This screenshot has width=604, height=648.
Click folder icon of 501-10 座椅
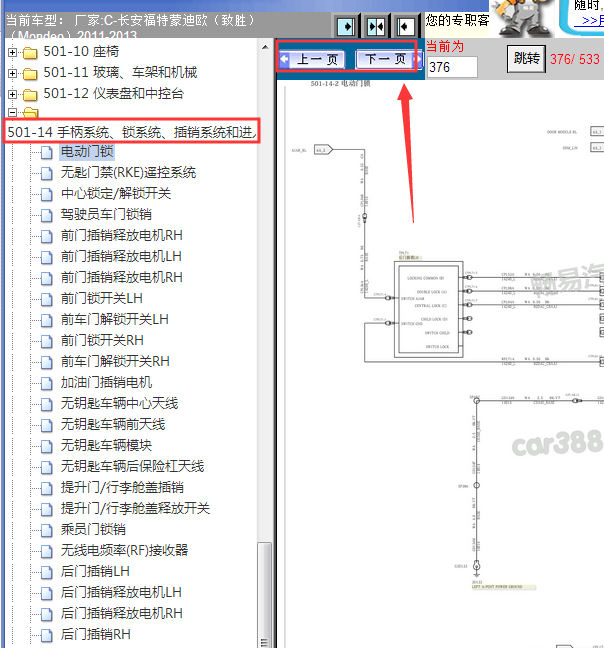click(x=30, y=53)
